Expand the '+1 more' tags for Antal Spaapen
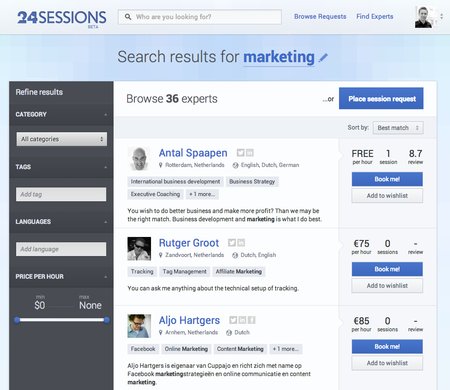450x390 pixels. [202, 194]
